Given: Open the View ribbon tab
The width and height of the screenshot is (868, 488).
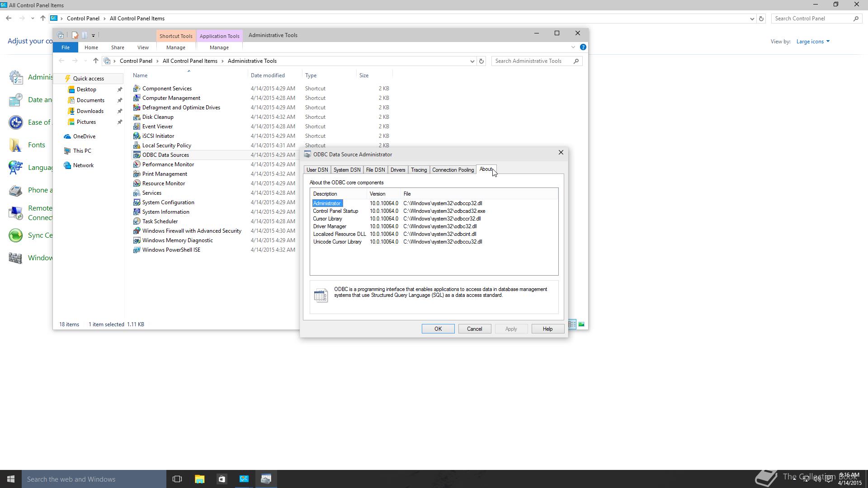Looking at the screenshot, I should (143, 47).
